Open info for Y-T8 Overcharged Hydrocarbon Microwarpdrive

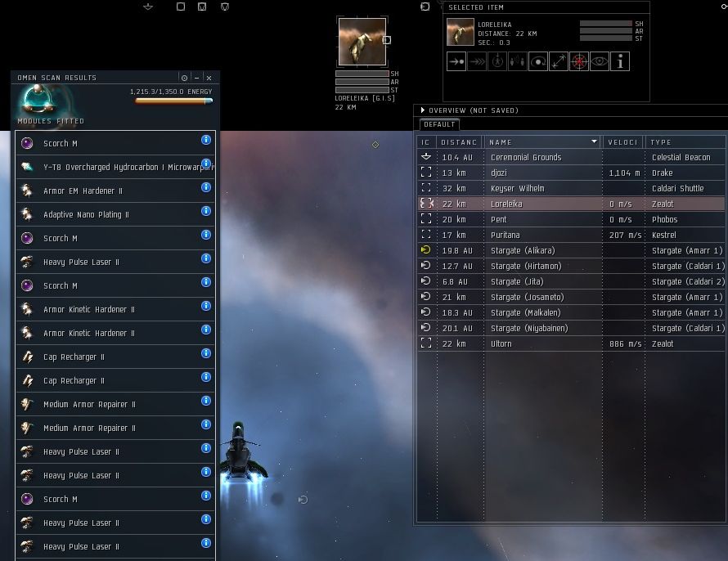point(206,164)
